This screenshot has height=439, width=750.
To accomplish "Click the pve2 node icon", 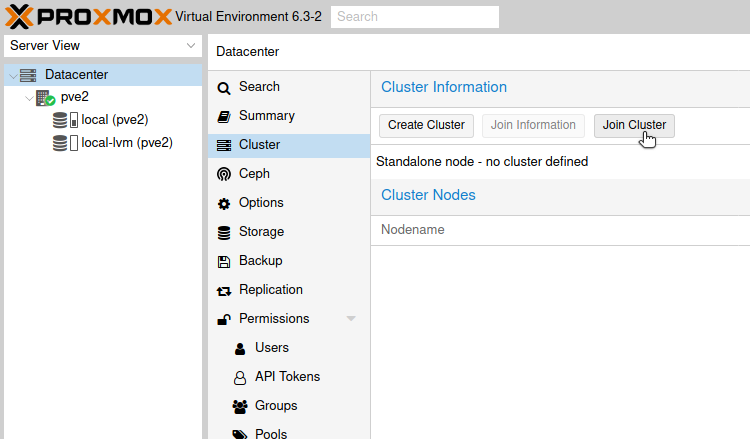I will tap(45, 98).
